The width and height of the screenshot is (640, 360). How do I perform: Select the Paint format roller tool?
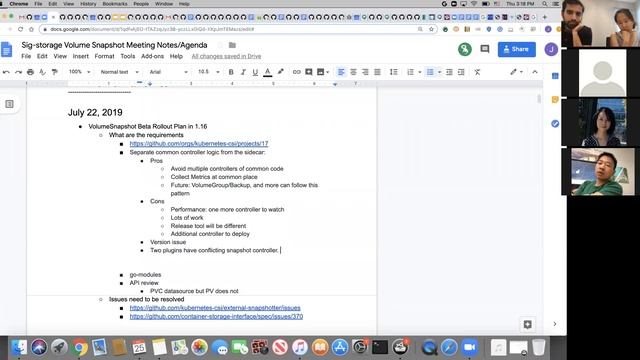coord(54,72)
